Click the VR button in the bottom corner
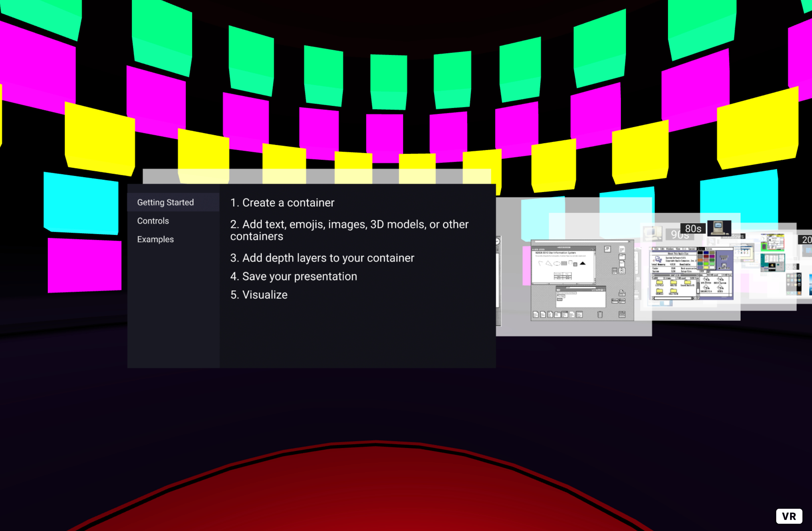812x531 pixels. pyautogui.click(x=789, y=516)
